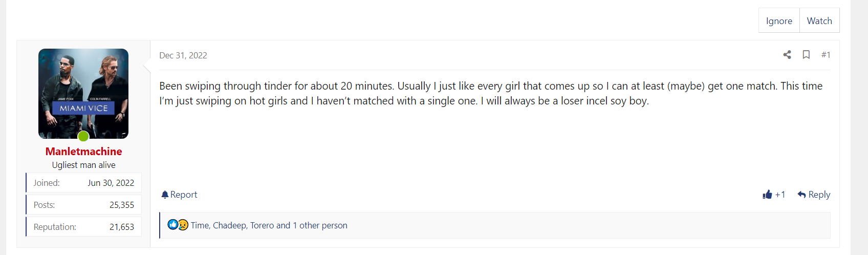
Task: Click the blue like reaction emoji
Action: [x=173, y=224]
